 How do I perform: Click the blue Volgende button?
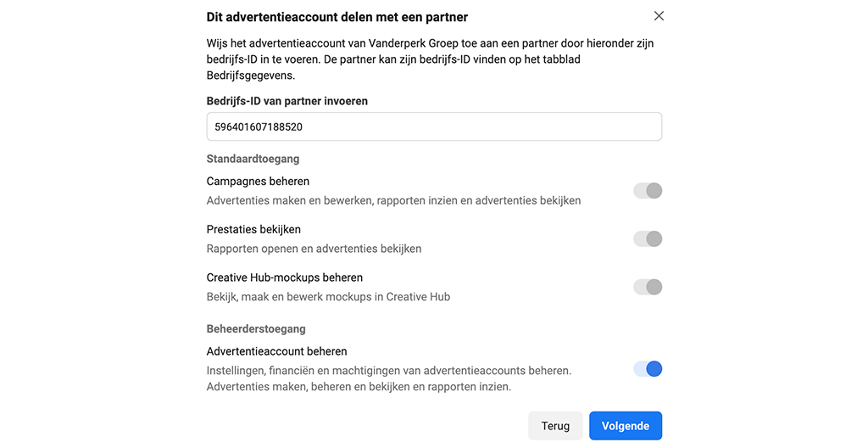[x=625, y=426]
